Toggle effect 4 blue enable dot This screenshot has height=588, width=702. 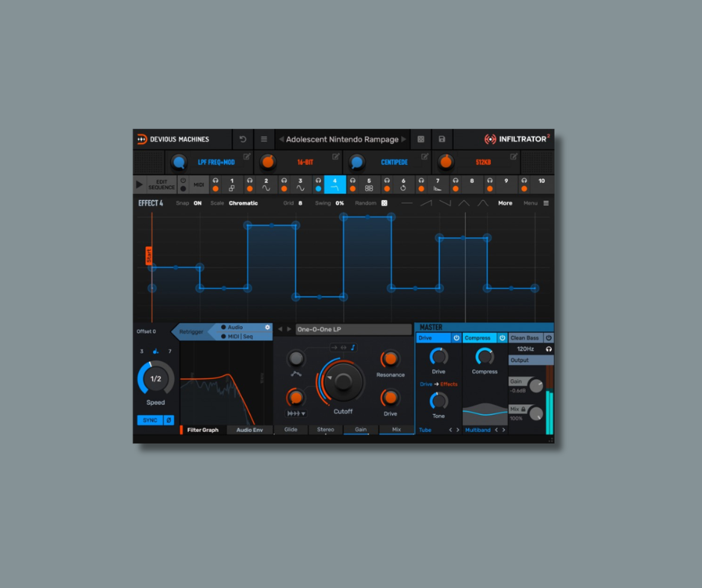[x=318, y=189]
